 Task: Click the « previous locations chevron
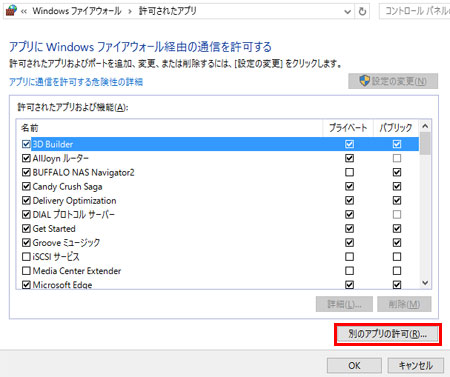[24, 11]
